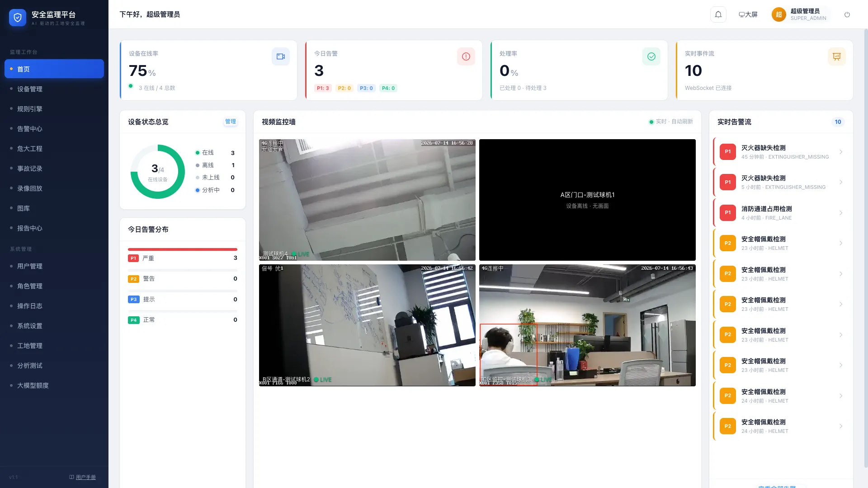Image resolution: width=868 pixels, height=488 pixels.
Task: Click the 实时 · 自动刷新 status
Action: tap(671, 122)
